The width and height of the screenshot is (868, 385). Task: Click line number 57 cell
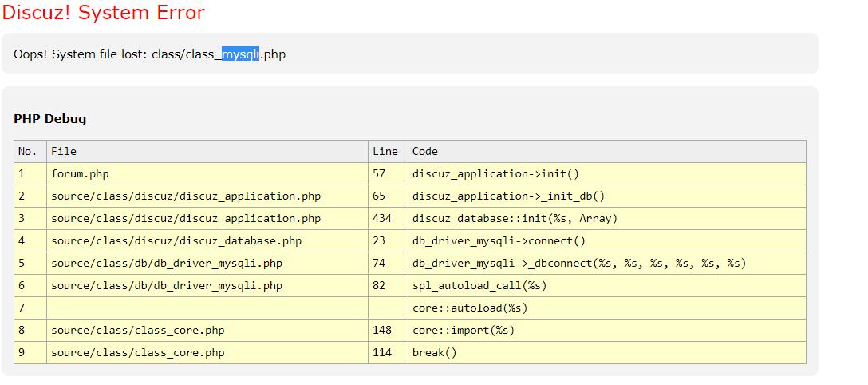pyautogui.click(x=388, y=174)
